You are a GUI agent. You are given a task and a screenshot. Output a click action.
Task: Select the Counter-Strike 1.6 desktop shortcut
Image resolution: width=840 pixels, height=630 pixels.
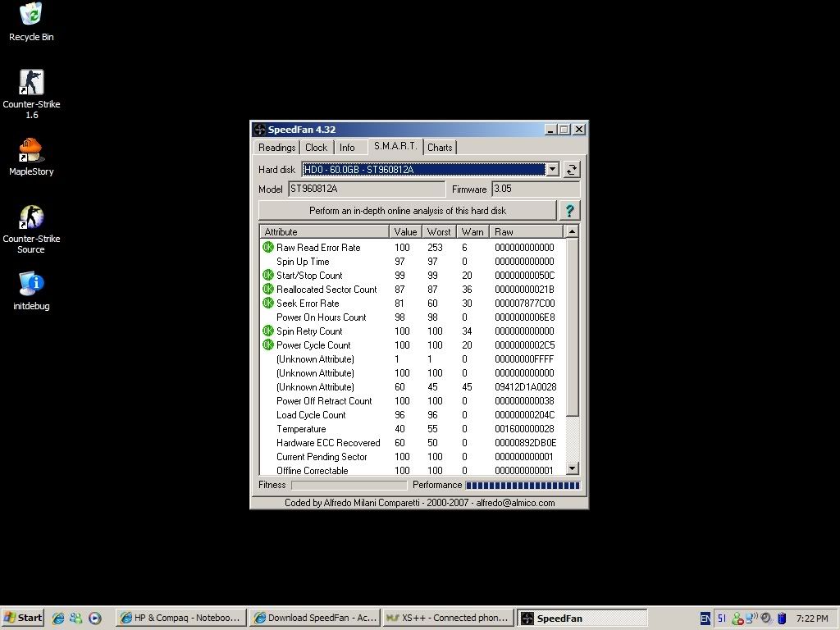pyautogui.click(x=31, y=94)
